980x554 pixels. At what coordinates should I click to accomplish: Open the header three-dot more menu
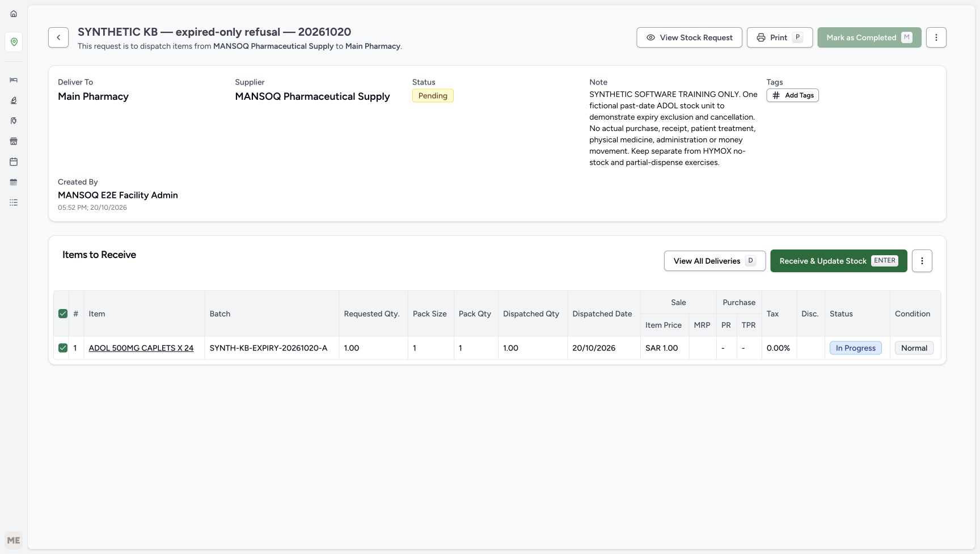point(936,37)
